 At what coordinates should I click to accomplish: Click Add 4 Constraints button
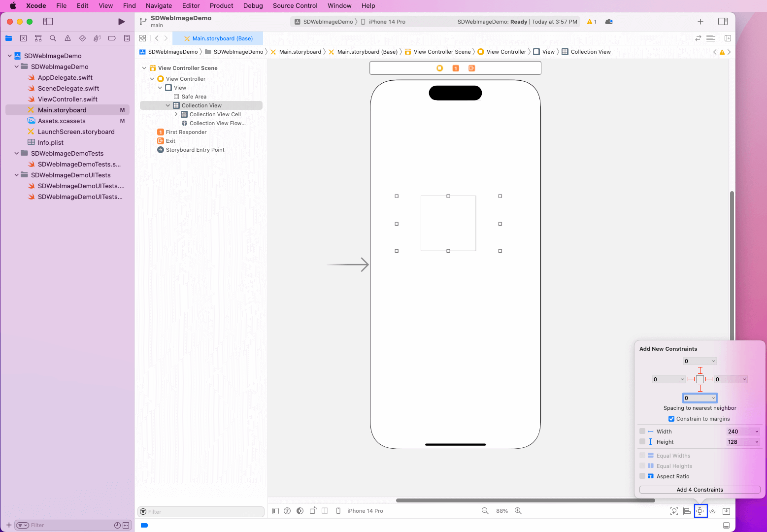click(700, 490)
